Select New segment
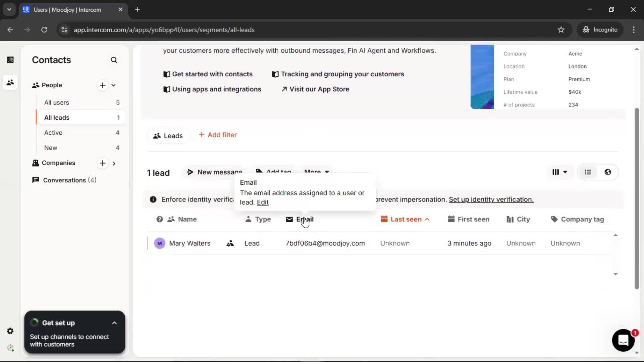Viewport: 644px width, 362px height. (x=82, y=148)
